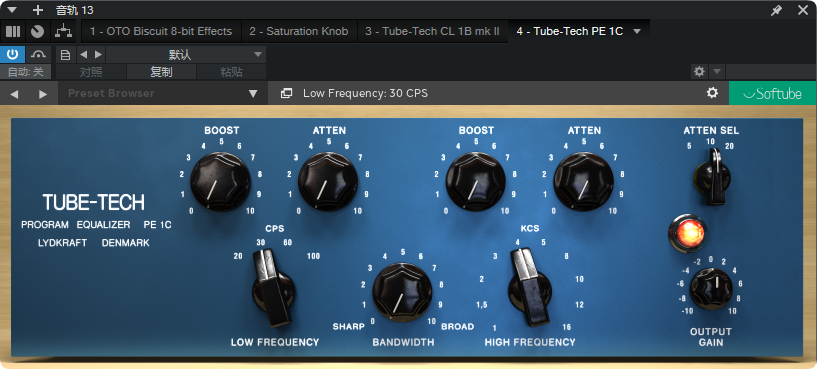This screenshot has height=369, width=817.
Task: Select 60 on the CPS scale
Action: 287,242
